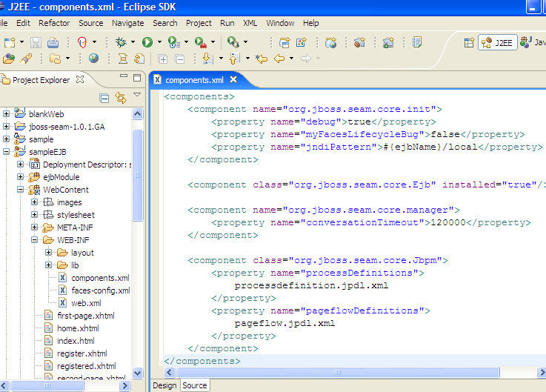The image size is (546, 392).
Task: Switch to the Source editor tab
Action: click(x=195, y=385)
